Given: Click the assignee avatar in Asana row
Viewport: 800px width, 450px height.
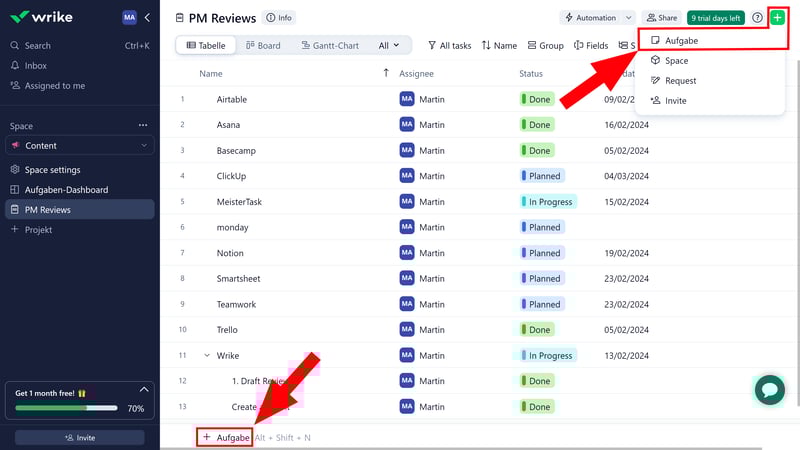Looking at the screenshot, I should [407, 124].
